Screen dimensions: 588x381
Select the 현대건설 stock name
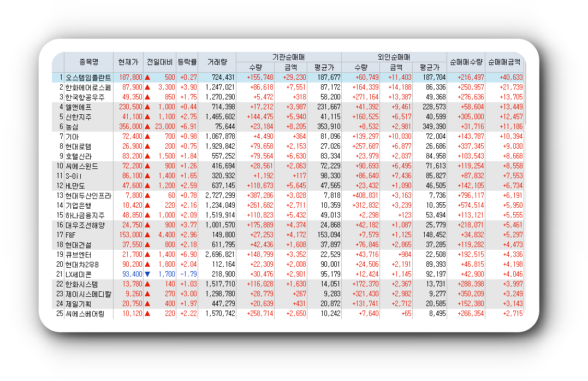[79, 245]
